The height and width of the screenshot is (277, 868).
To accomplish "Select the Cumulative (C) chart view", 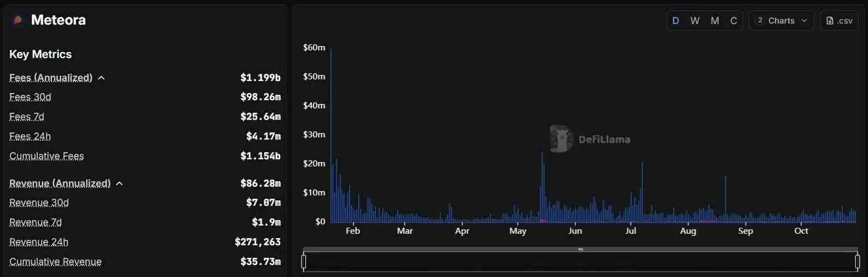I will 733,21.
